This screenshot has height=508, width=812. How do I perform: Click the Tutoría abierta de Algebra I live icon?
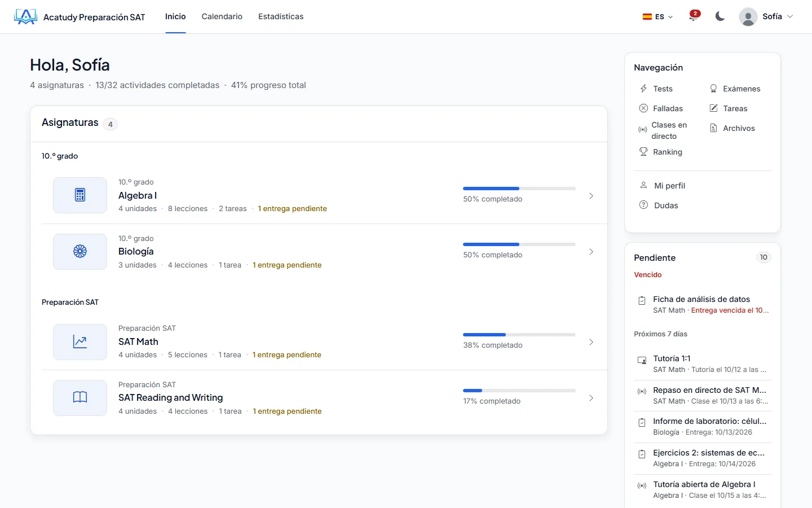point(642,485)
